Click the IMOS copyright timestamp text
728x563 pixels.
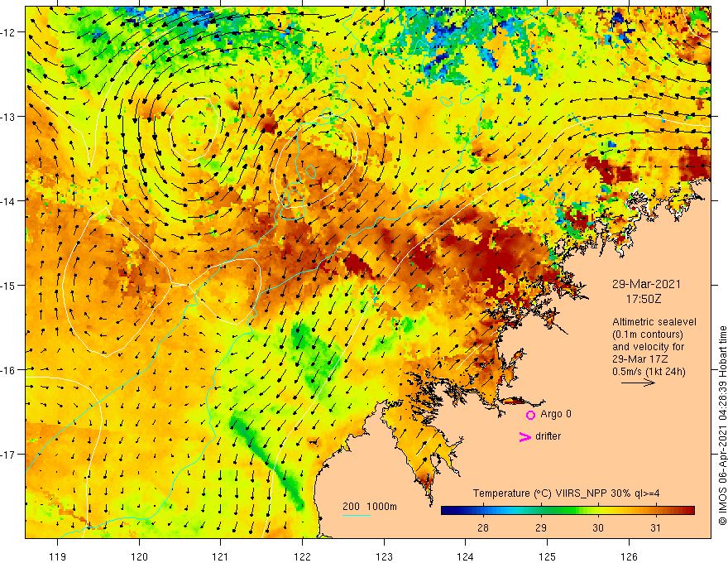[722, 426]
